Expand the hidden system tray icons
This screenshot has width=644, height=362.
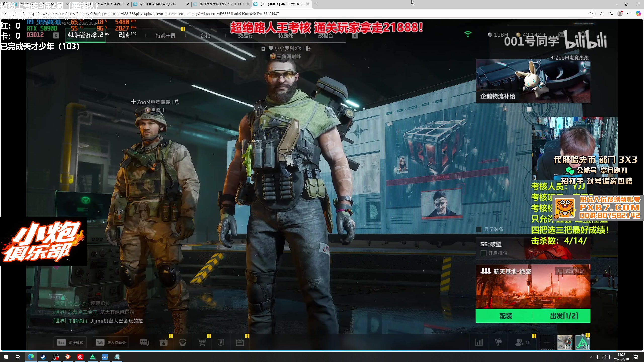[591, 357]
